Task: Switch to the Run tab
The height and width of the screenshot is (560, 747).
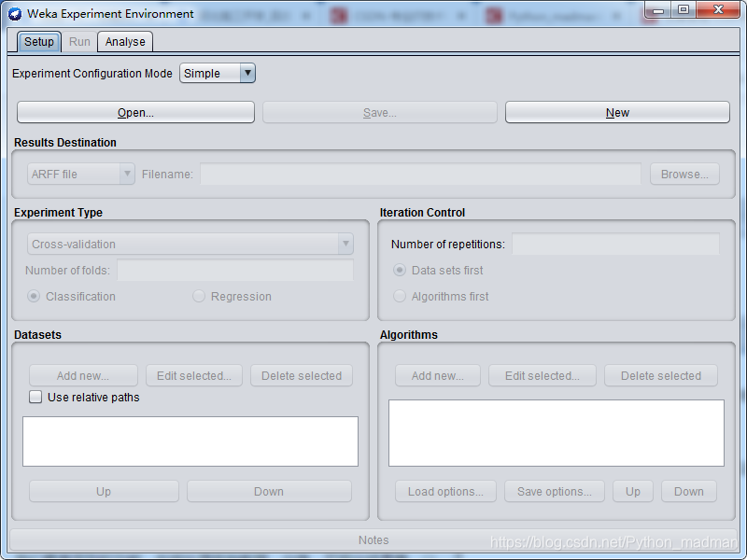Action: pyautogui.click(x=79, y=42)
